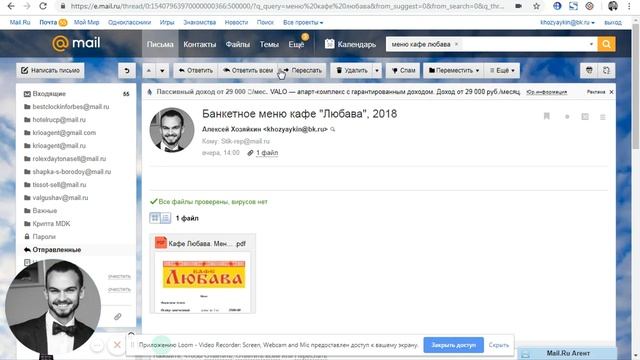Image resolution: width=640 pixels, height=360 pixels.
Task: Click the theme icon in toolbar right
Action: click(x=589, y=71)
